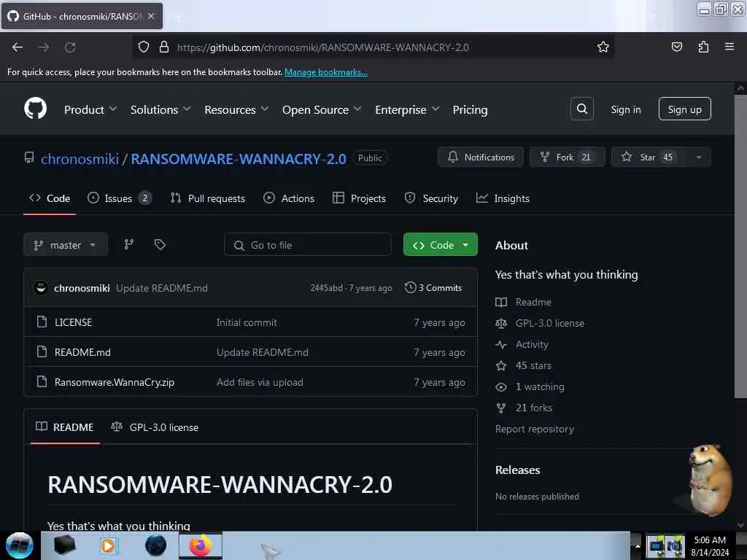Open Firefox from the taskbar
The width and height of the screenshot is (747, 560).
tap(200, 545)
